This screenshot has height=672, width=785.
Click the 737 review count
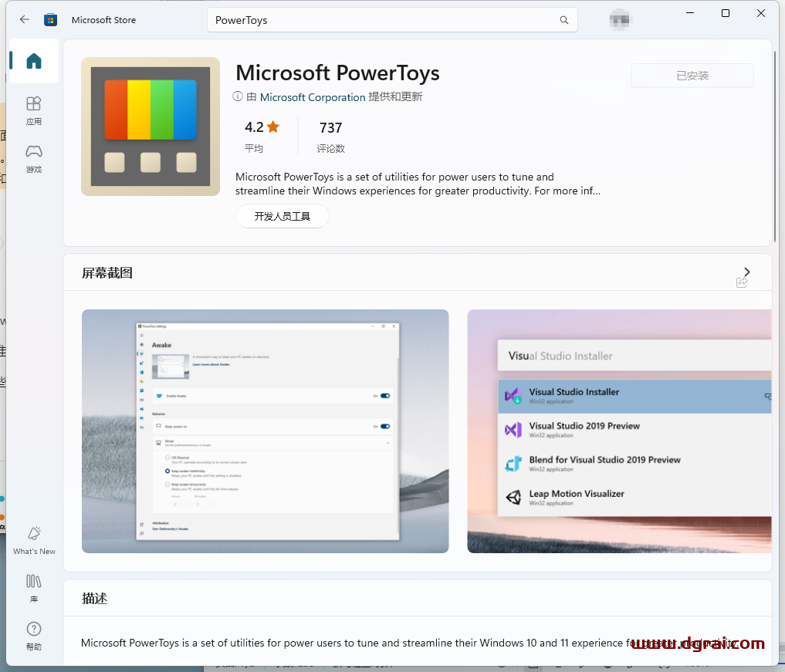(x=331, y=128)
